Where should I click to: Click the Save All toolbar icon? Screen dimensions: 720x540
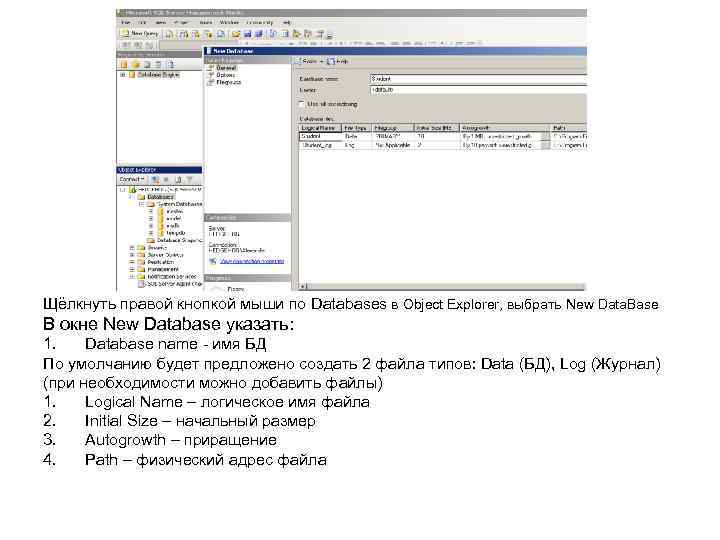(x=259, y=34)
